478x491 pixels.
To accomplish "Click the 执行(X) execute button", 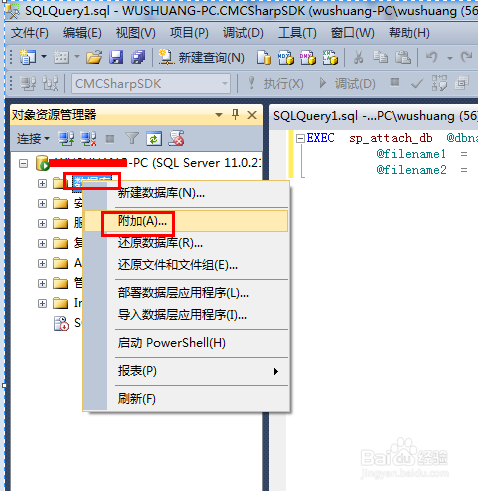I will pyautogui.click(x=276, y=83).
